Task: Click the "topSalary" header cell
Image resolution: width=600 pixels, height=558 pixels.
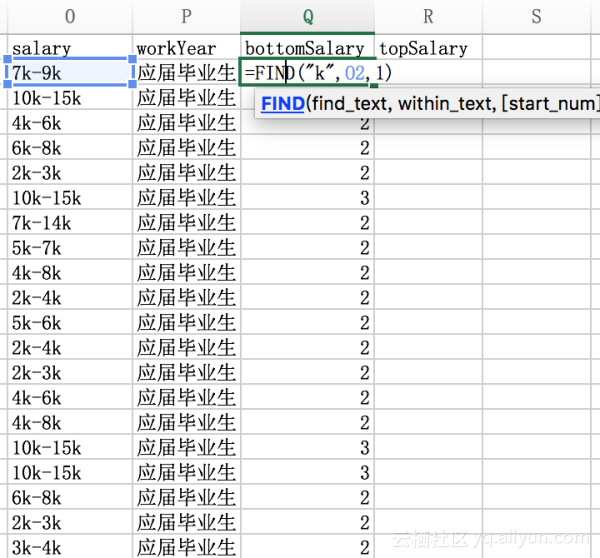Action: point(428,47)
